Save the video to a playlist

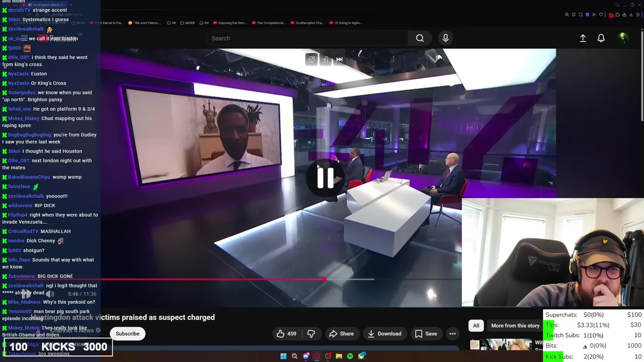pyautogui.click(x=426, y=333)
